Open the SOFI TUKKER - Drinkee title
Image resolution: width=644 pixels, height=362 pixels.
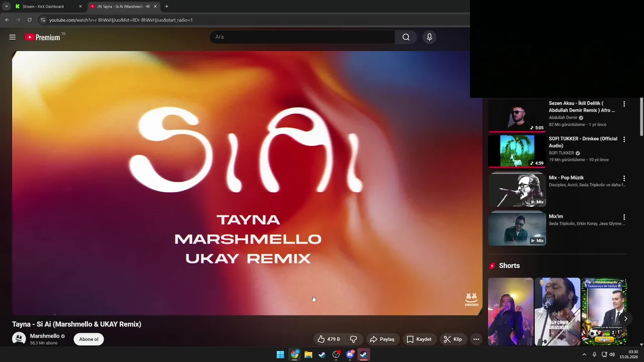tap(583, 142)
